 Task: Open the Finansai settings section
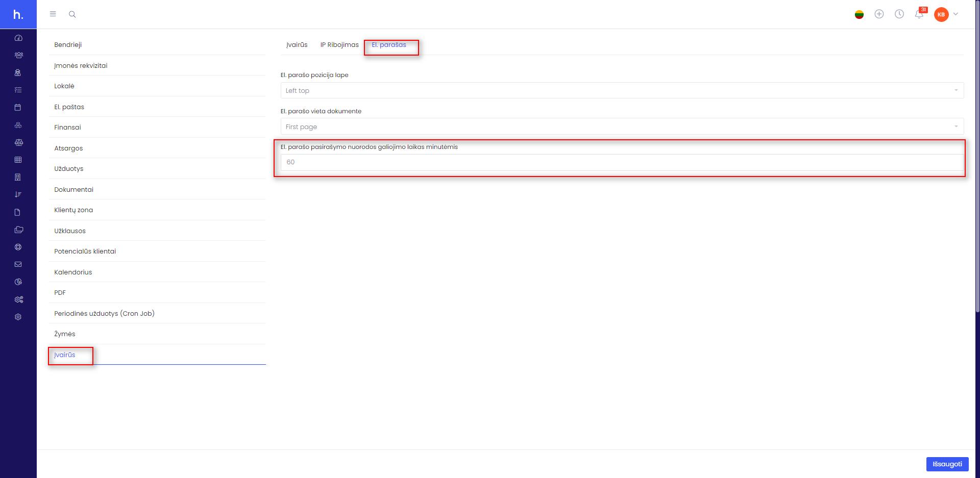tap(157, 128)
